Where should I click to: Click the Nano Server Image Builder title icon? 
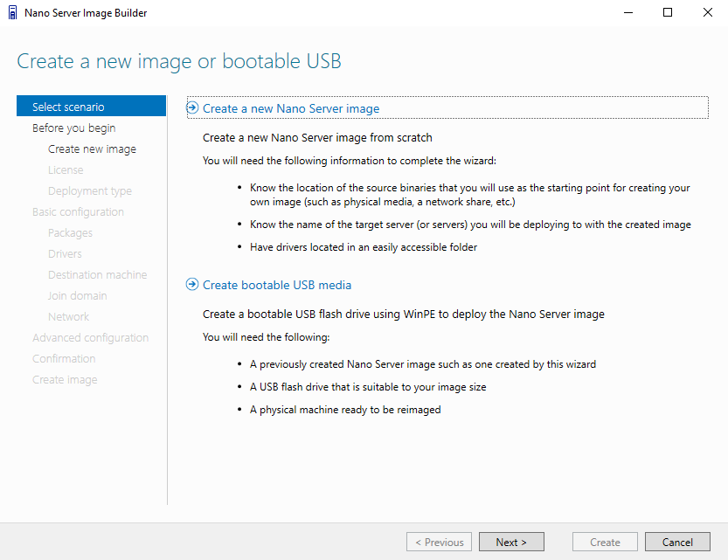pos(13,12)
